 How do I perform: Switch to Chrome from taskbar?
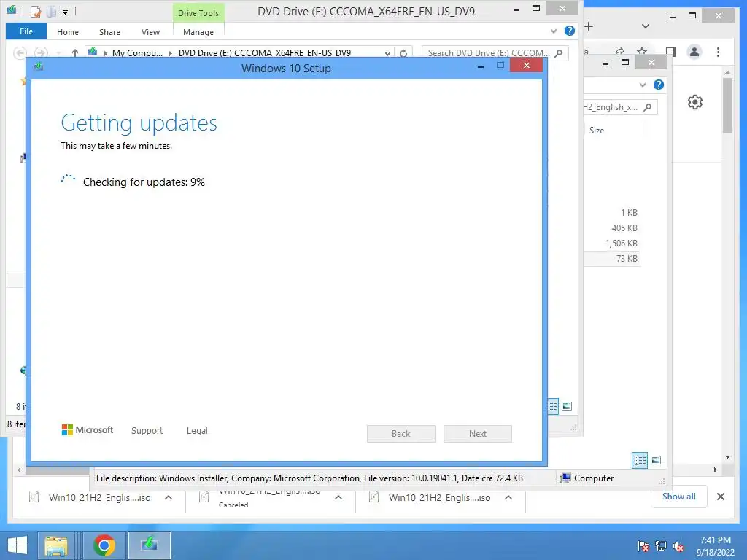click(x=104, y=545)
